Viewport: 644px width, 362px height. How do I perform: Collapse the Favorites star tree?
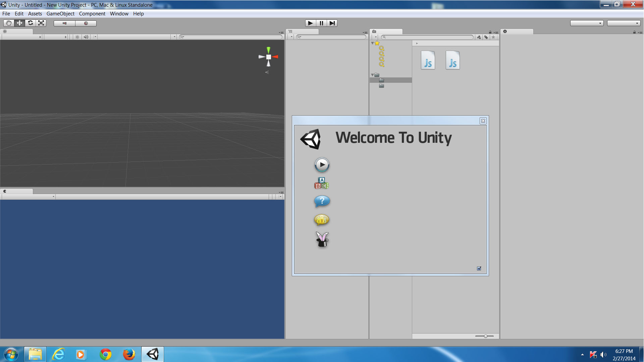[372, 43]
